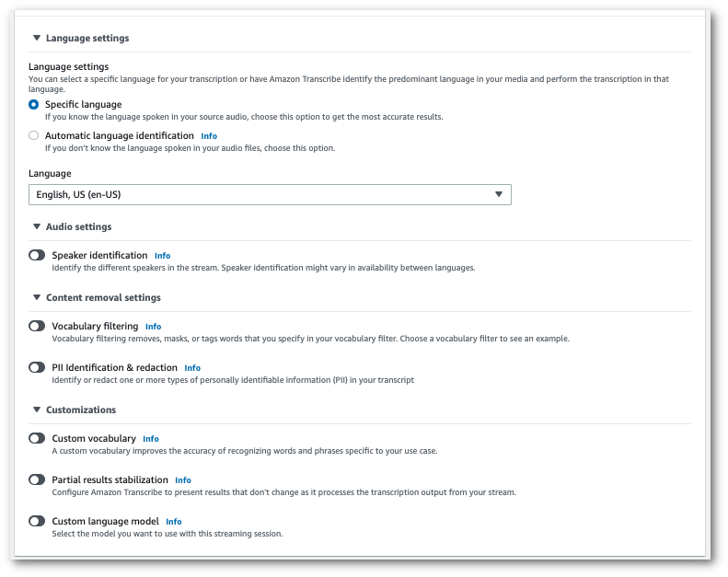Click Info link next to Vocabulary filtering
The width and height of the screenshot is (728, 577).
153,327
